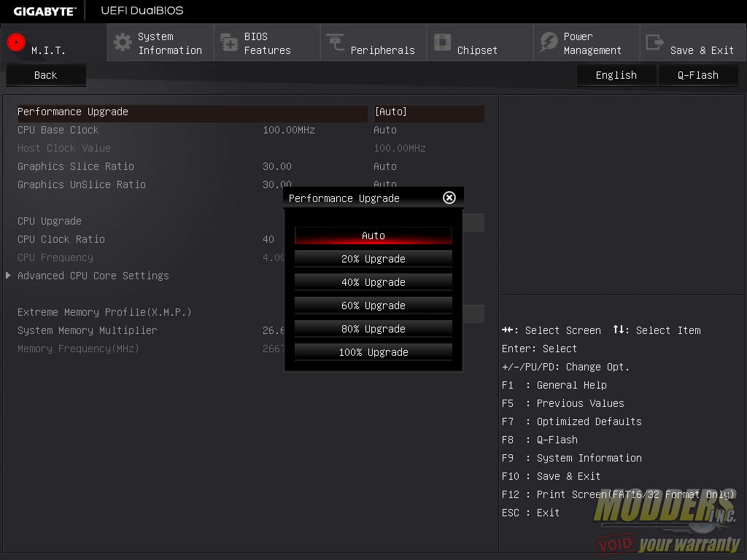Click the F9 System Information hint
Screen dimensions: 747x560
click(x=572, y=458)
